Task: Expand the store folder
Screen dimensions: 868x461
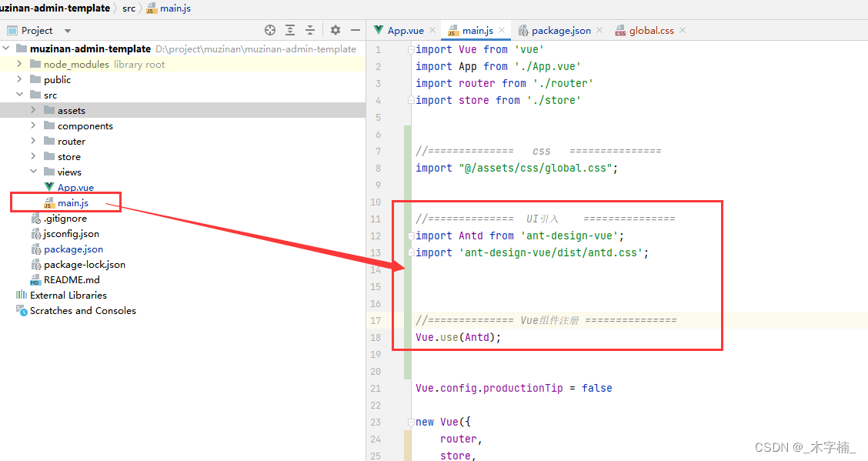Action: [33, 157]
